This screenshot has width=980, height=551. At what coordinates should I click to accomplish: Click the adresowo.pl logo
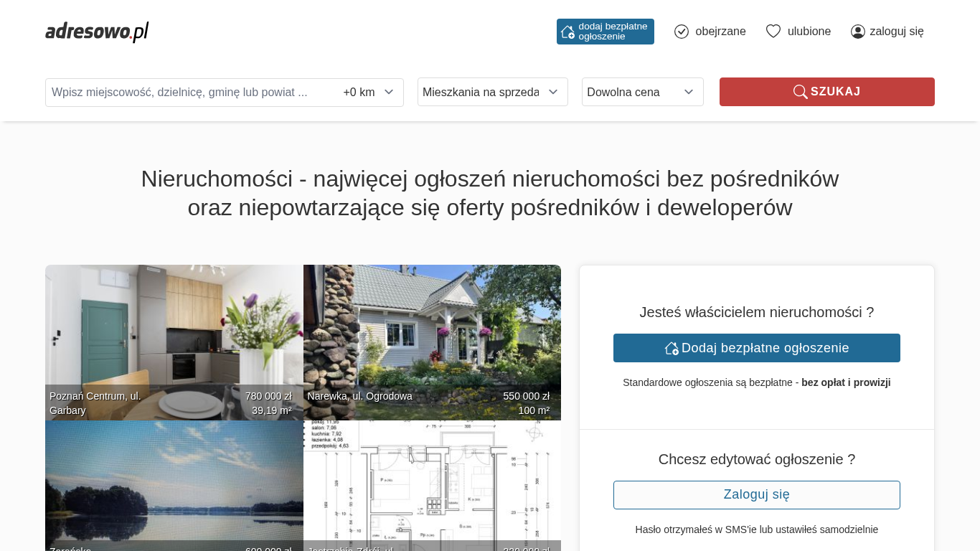click(x=97, y=32)
